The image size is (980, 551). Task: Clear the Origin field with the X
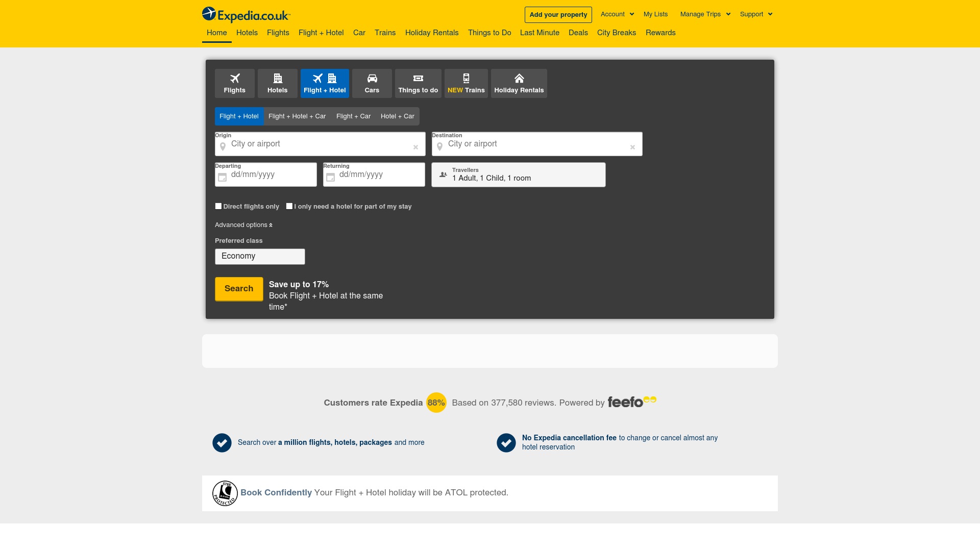tap(415, 147)
